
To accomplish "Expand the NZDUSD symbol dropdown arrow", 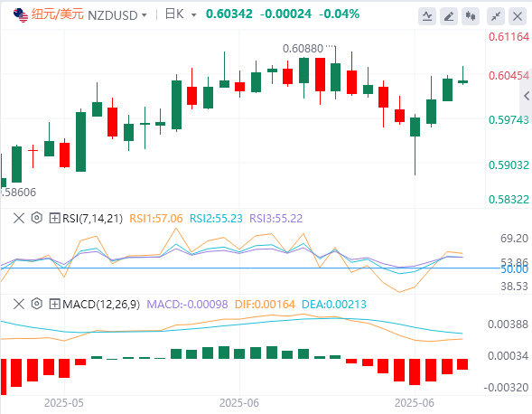I will (x=144, y=15).
